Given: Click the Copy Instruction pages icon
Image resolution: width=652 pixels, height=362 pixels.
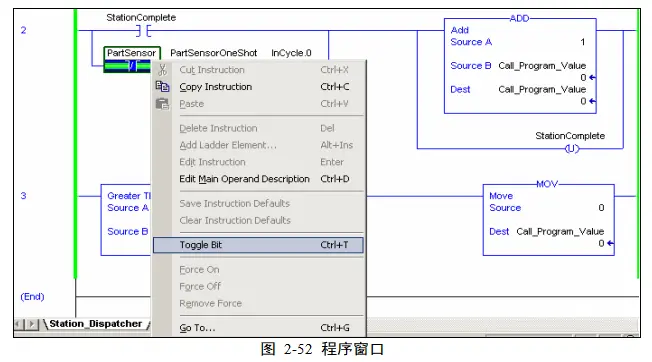Looking at the screenshot, I should pos(163,86).
